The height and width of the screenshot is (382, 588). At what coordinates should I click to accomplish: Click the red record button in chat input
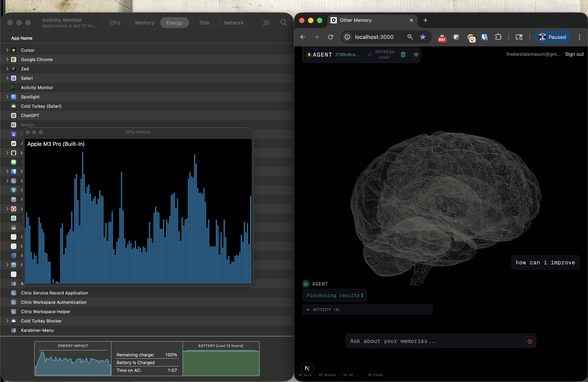[x=530, y=342]
